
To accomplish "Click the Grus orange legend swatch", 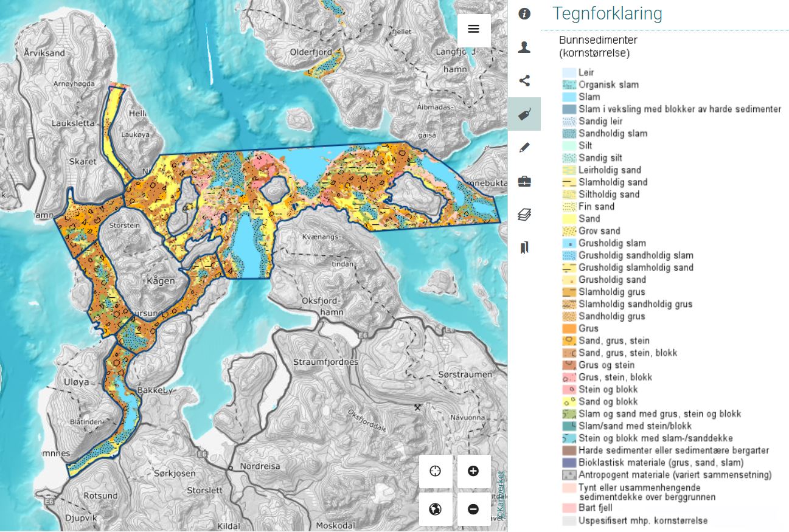I will tap(569, 328).
